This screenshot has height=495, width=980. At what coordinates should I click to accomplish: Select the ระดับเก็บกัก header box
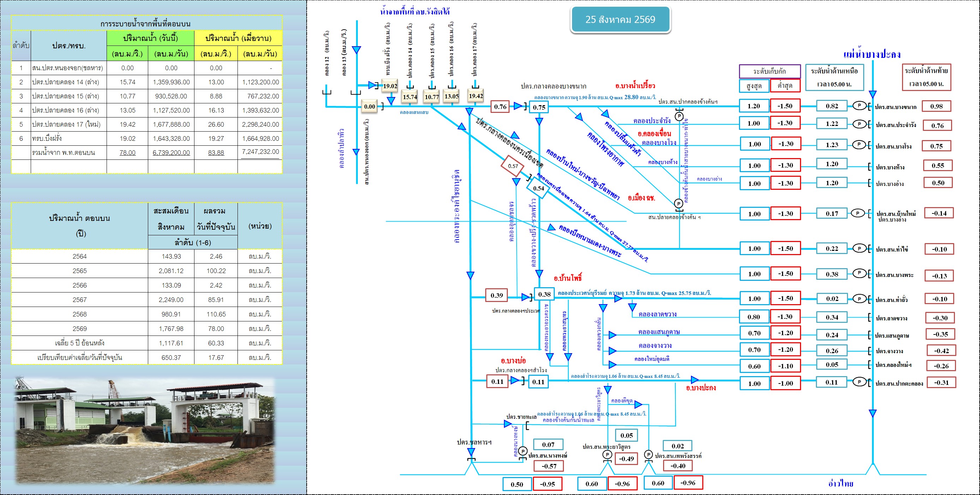point(770,72)
